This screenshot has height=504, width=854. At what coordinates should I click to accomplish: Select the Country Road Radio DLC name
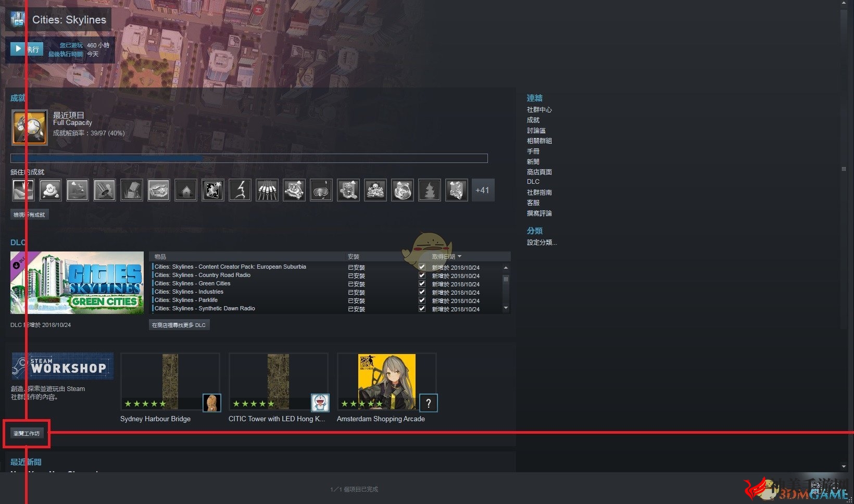(203, 275)
